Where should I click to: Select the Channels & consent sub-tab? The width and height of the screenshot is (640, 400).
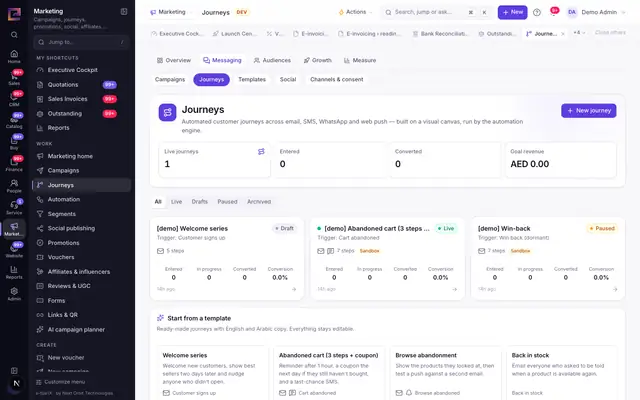pyautogui.click(x=337, y=80)
